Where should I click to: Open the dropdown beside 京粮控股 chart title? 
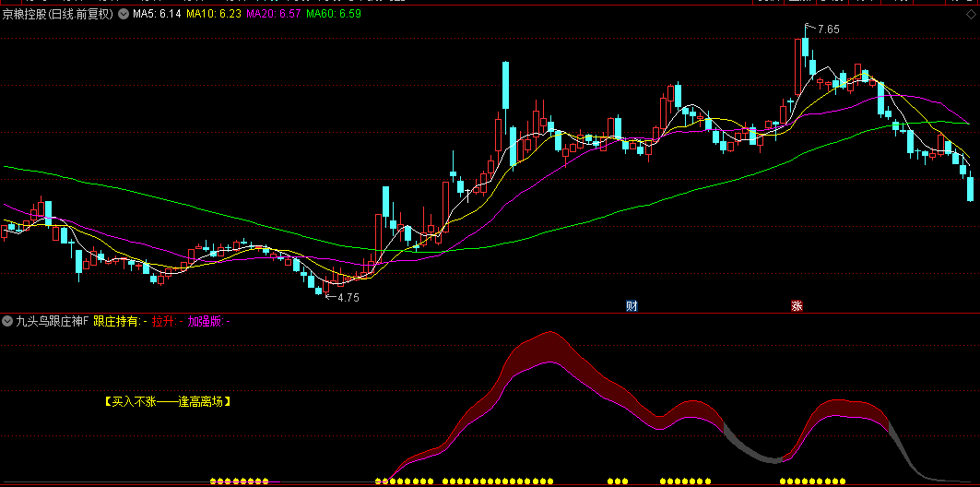click(x=124, y=14)
